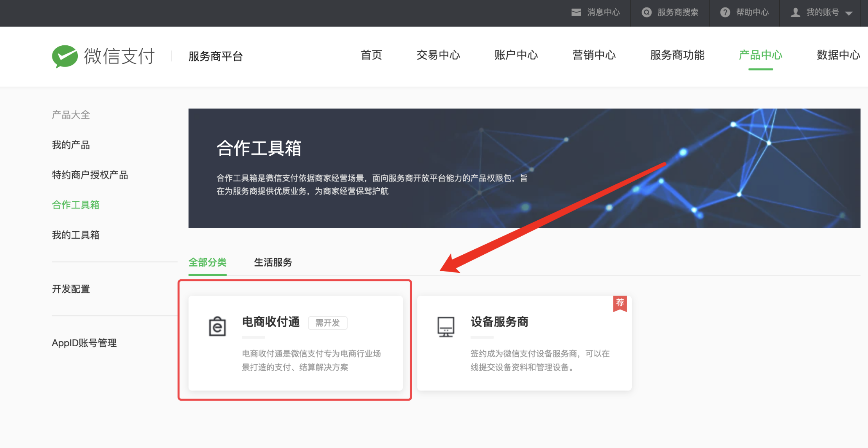This screenshot has width=868, height=448.
Task: Expand the 我的账号 dropdown arrow
Action: [x=848, y=13]
